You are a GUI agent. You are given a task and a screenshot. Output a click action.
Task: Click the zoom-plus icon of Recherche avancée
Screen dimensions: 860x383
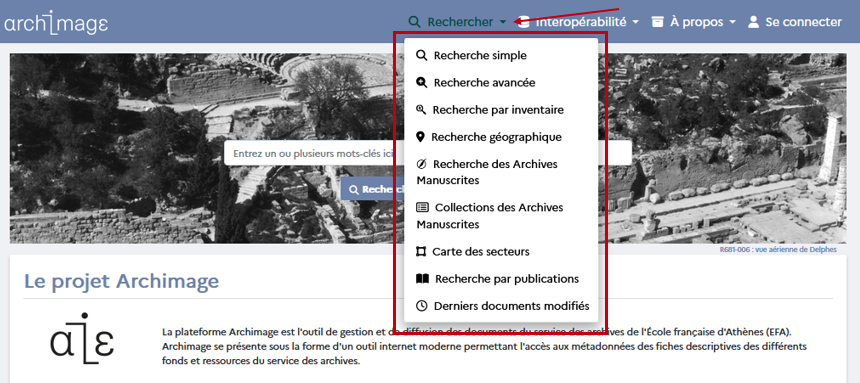coord(422,83)
